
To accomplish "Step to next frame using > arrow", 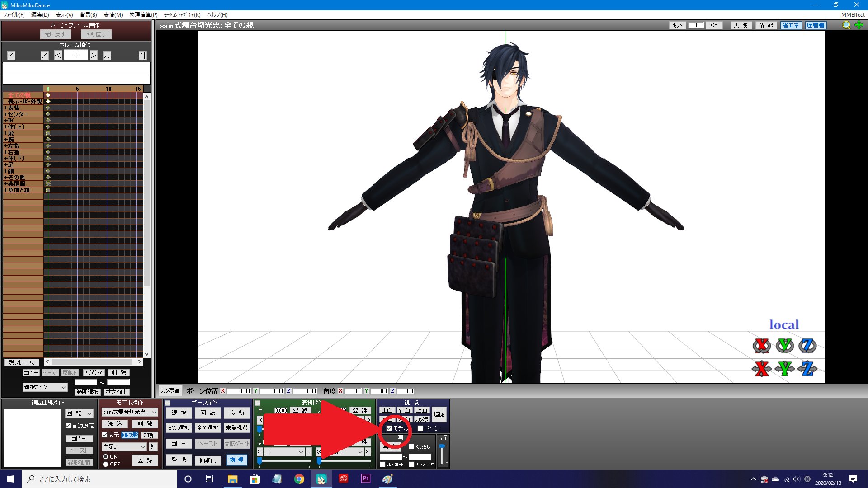I will coord(93,56).
